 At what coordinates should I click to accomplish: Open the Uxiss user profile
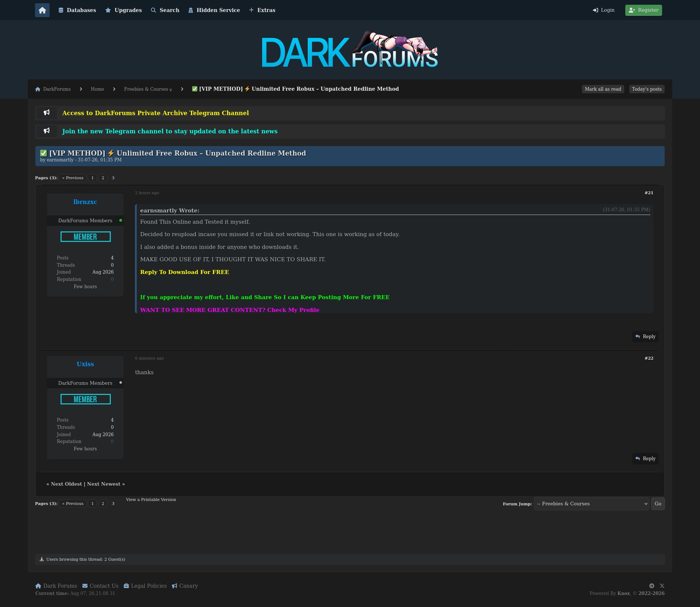tap(85, 364)
